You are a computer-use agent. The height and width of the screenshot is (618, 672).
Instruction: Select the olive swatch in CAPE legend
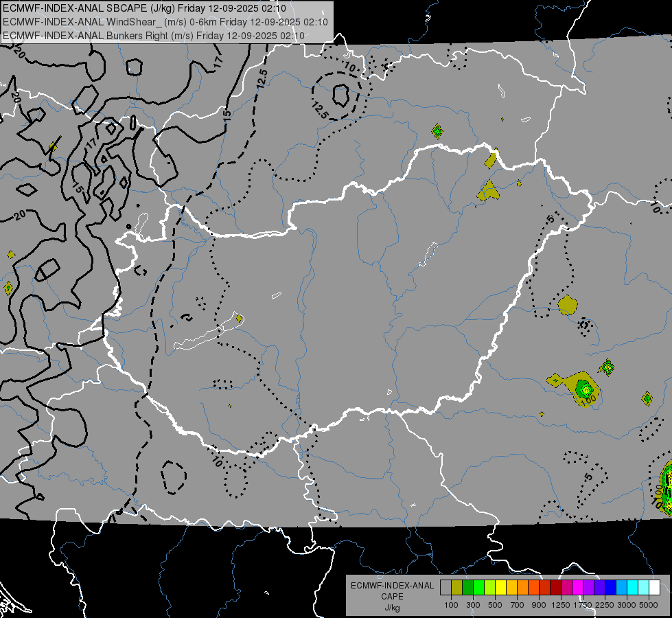pos(457,588)
